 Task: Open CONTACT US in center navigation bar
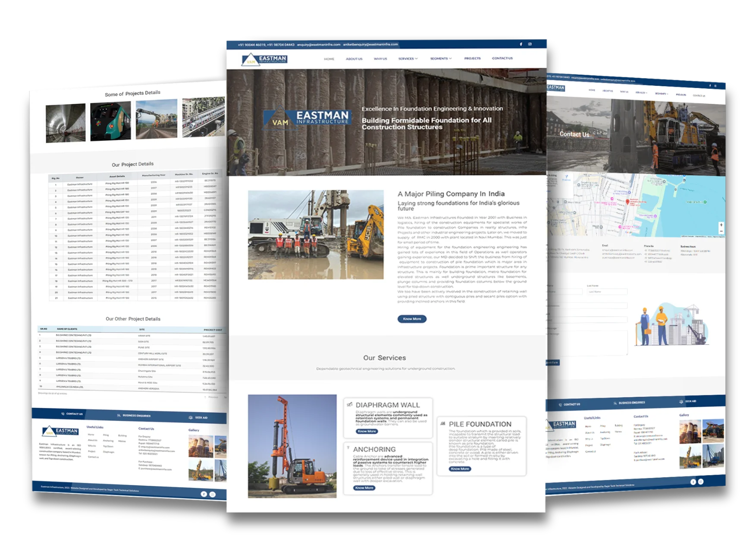(x=502, y=58)
